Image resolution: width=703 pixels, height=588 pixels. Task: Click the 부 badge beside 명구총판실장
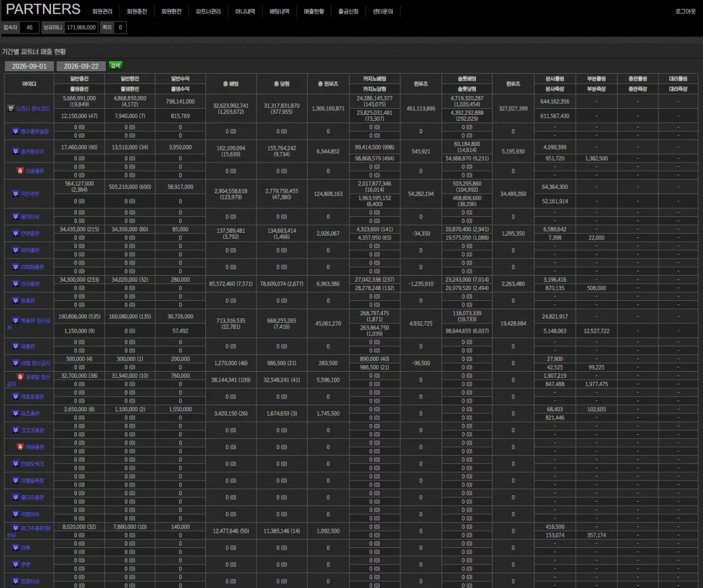click(15, 131)
